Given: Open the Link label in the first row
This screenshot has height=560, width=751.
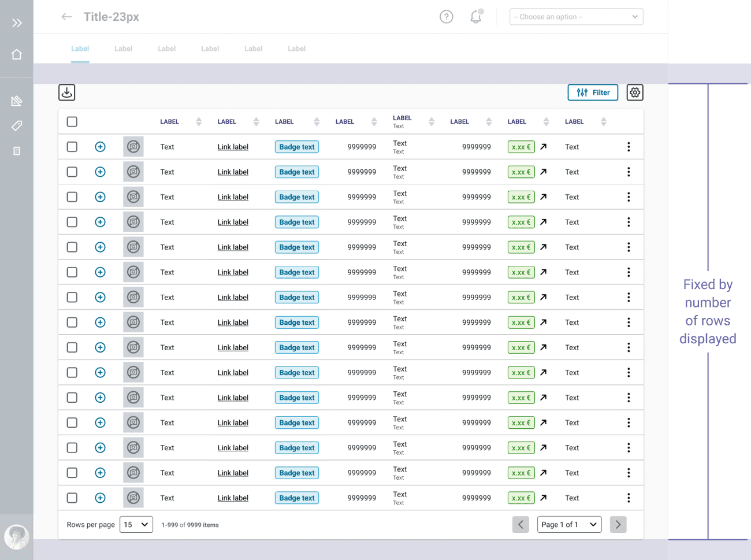Looking at the screenshot, I should (233, 147).
